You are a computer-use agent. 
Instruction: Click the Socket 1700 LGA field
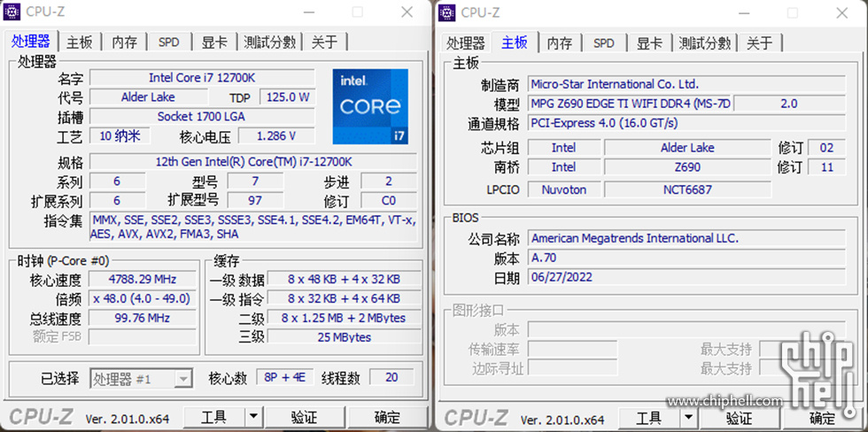point(202,117)
